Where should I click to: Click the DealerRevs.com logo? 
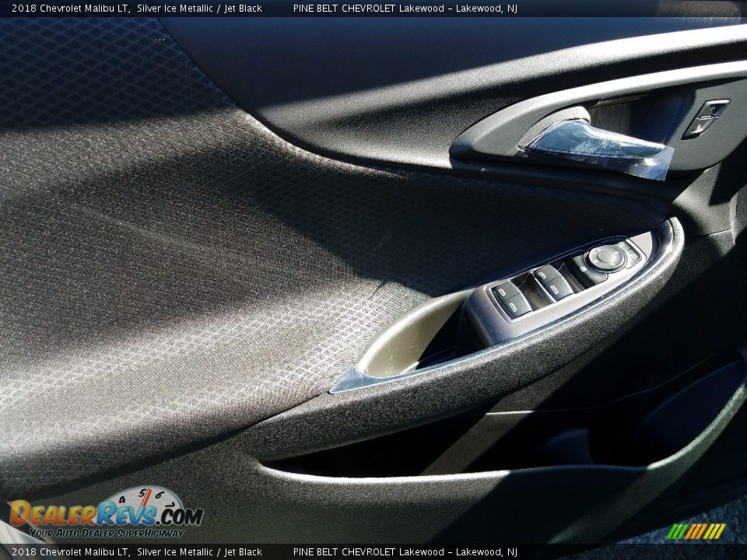105,514
